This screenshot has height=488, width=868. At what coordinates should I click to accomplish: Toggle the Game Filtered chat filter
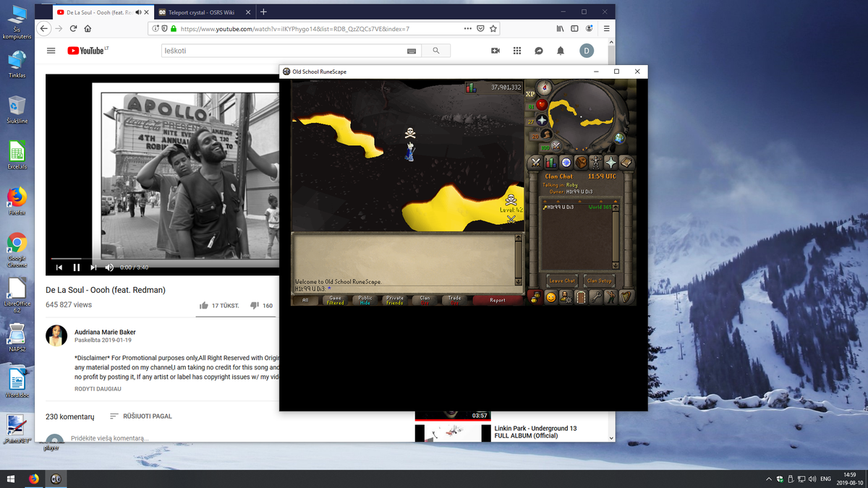click(336, 300)
